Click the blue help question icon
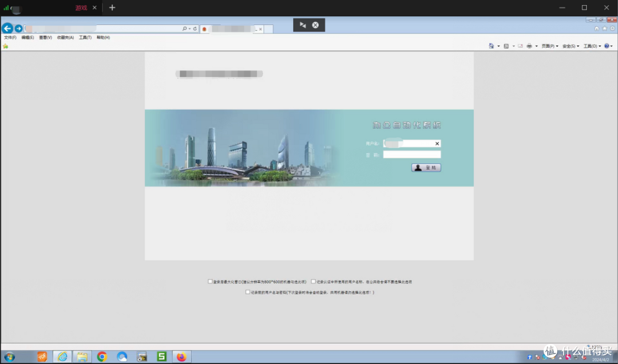 click(x=607, y=46)
